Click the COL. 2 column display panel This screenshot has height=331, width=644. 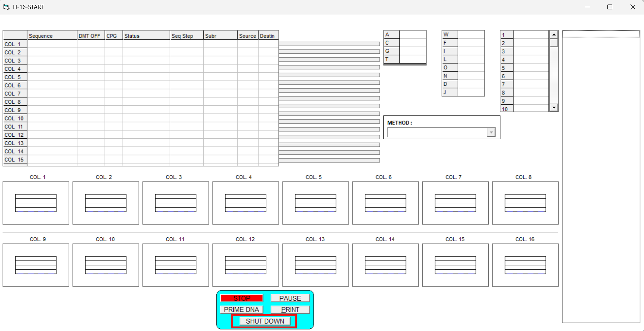[106, 203]
